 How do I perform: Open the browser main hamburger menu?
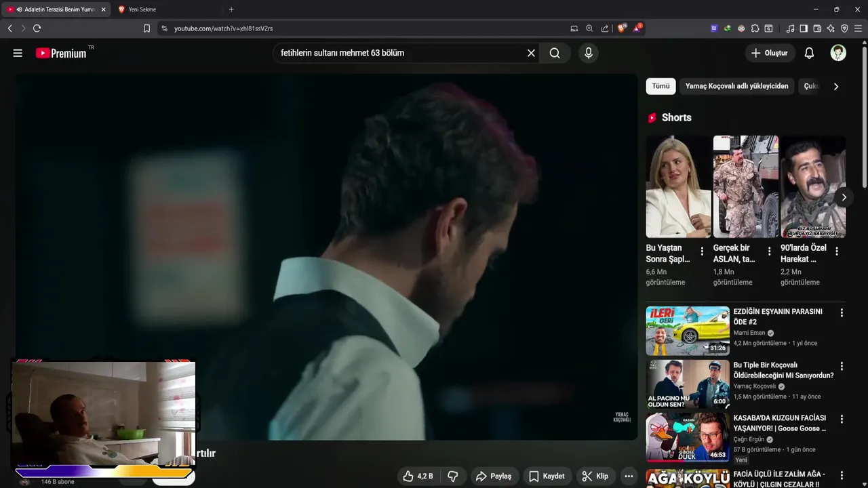click(858, 28)
